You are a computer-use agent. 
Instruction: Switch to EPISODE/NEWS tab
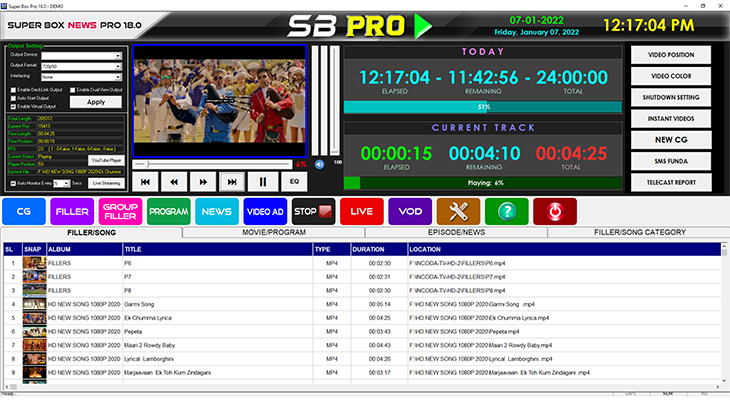[x=456, y=232]
